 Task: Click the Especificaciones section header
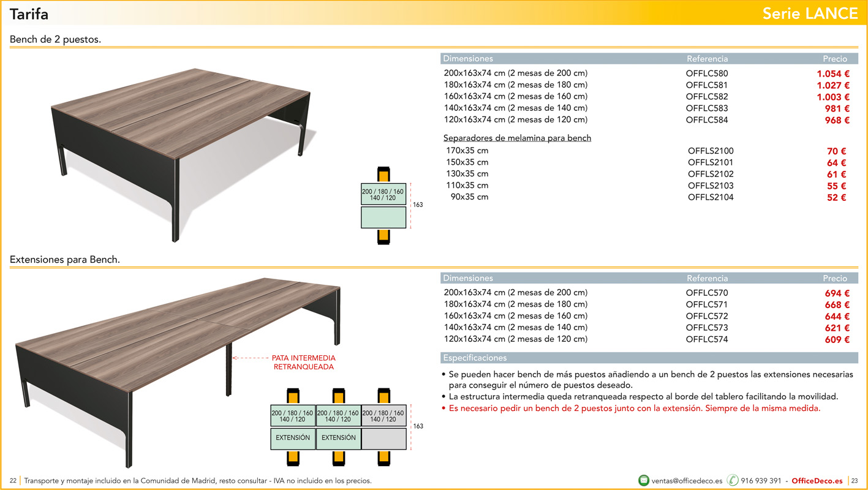[475, 358]
